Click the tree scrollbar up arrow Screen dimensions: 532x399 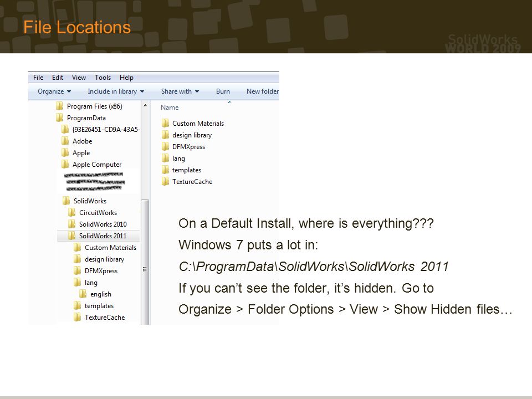click(x=145, y=105)
